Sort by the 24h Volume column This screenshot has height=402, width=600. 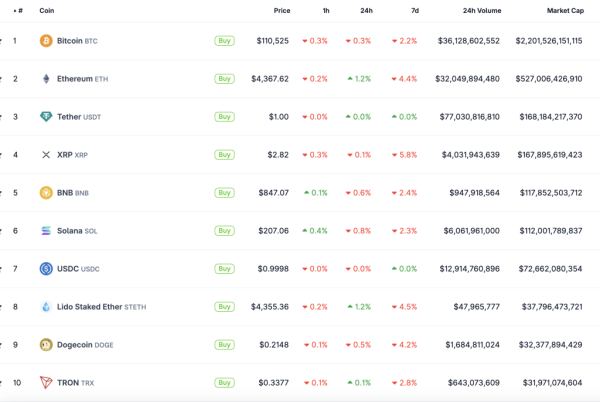tap(482, 11)
